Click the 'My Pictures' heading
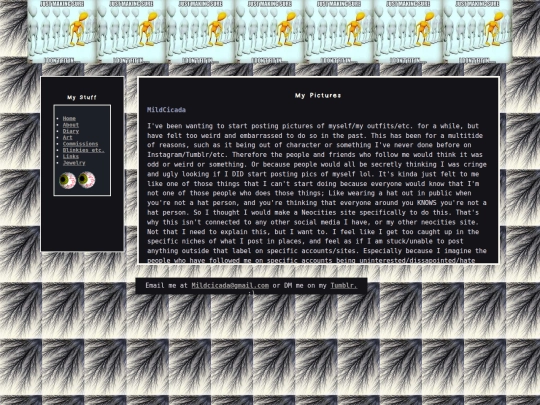The width and height of the screenshot is (540, 405). click(x=318, y=95)
